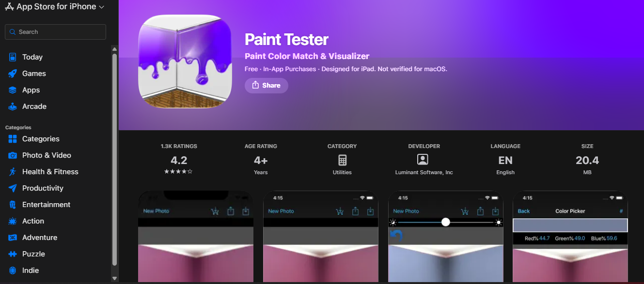Viewport: 644px width, 284px height.
Task: Click the EN language value
Action: pos(505,160)
